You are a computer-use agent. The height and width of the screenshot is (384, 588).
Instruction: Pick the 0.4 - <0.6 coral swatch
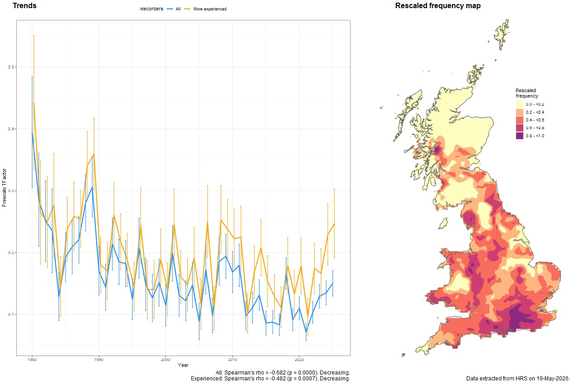[x=520, y=120]
